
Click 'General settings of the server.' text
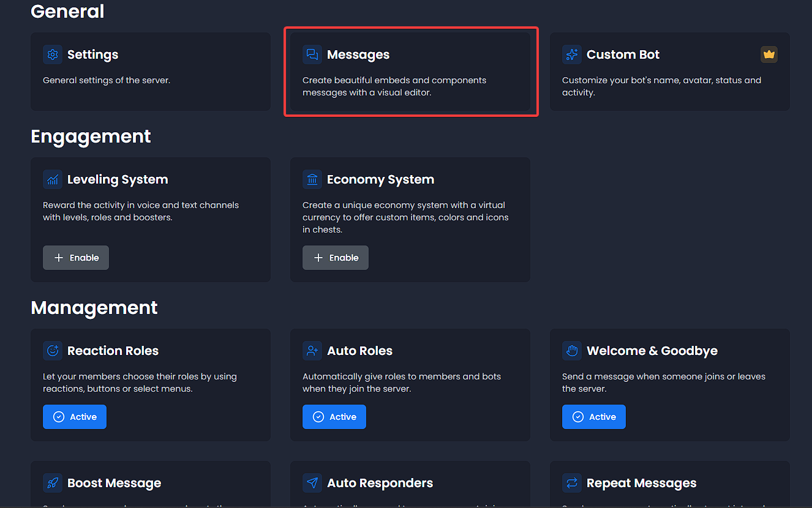point(107,80)
